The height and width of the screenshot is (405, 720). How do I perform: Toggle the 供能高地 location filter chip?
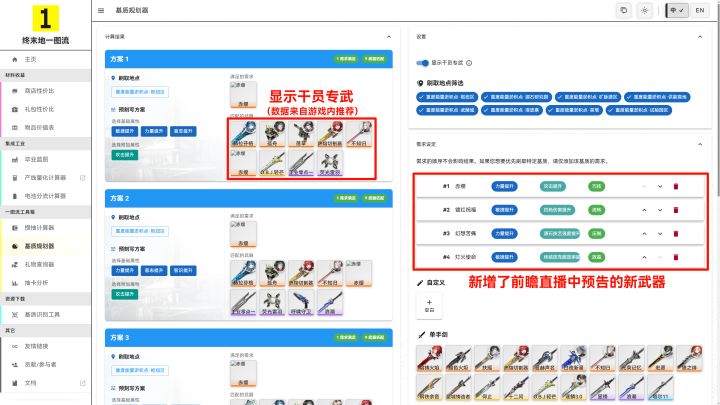(x=657, y=97)
